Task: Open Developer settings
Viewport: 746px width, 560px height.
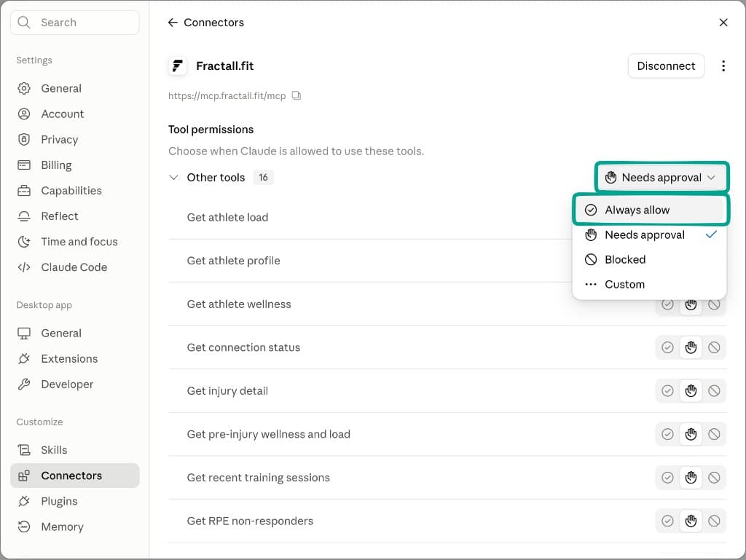Action: [x=75, y=384]
